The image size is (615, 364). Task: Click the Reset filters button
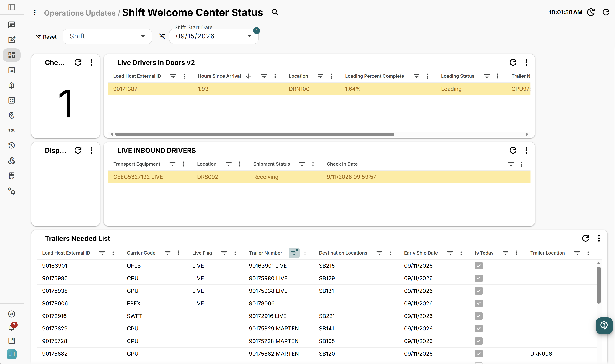[46, 37]
